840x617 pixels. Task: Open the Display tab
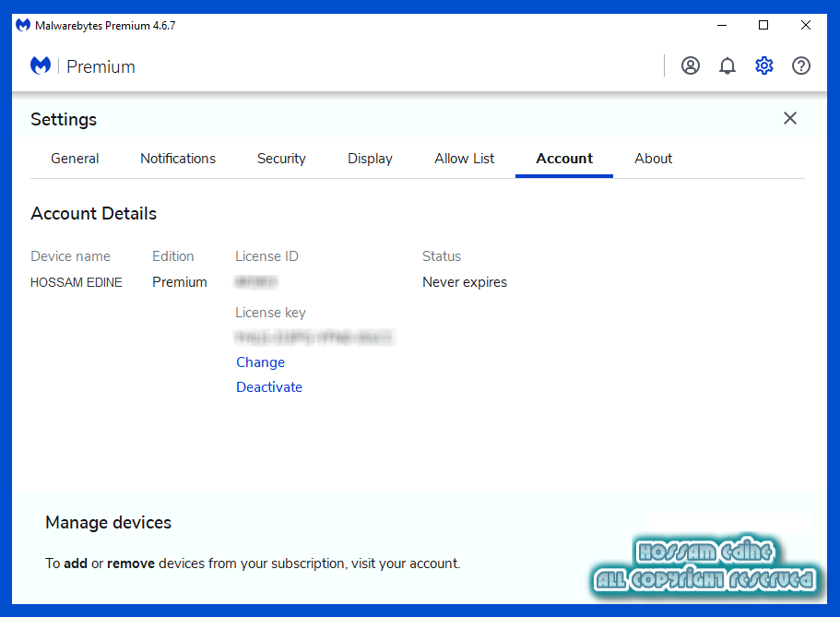tap(370, 159)
